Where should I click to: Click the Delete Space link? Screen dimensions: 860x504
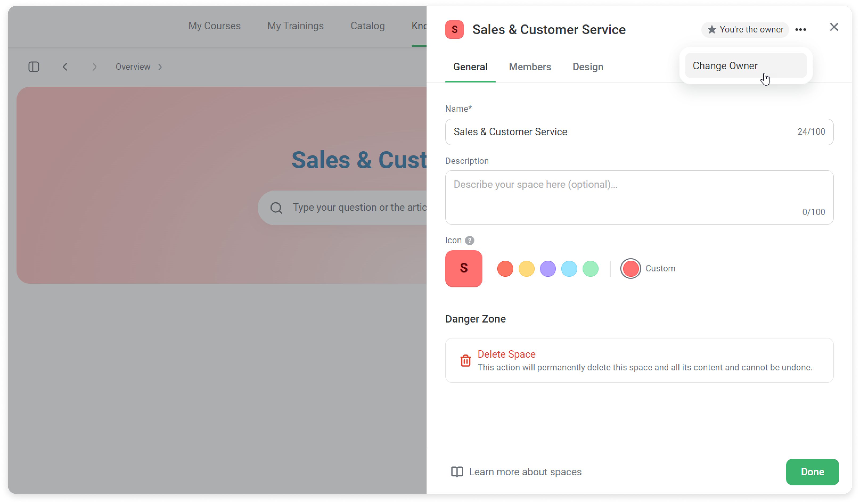(506, 354)
